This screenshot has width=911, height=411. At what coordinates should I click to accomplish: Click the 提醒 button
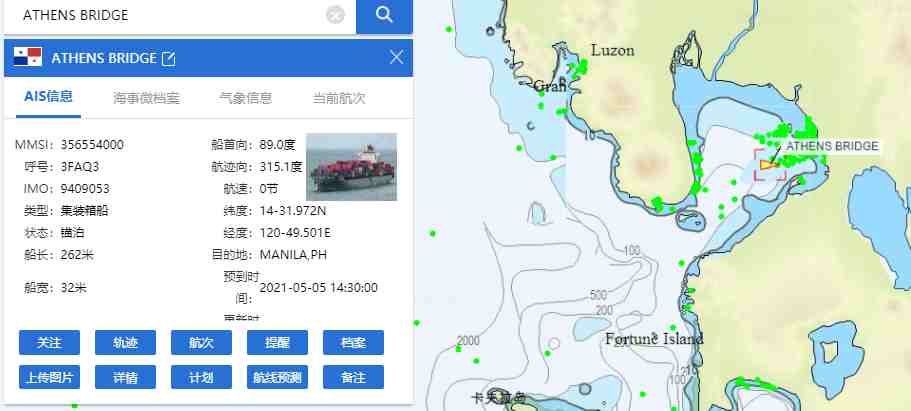[277, 342]
